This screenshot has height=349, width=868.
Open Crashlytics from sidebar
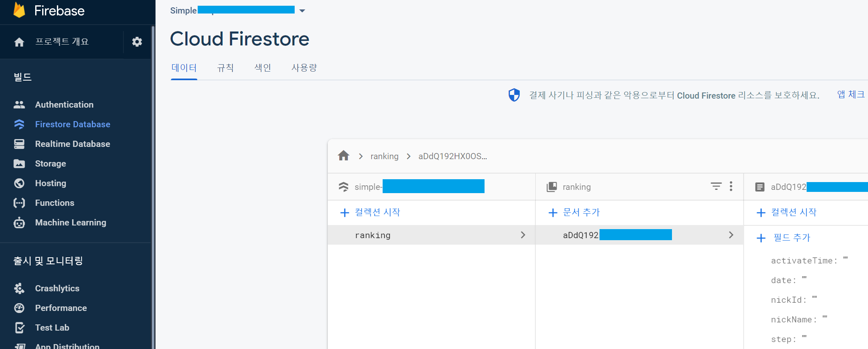[57, 288]
